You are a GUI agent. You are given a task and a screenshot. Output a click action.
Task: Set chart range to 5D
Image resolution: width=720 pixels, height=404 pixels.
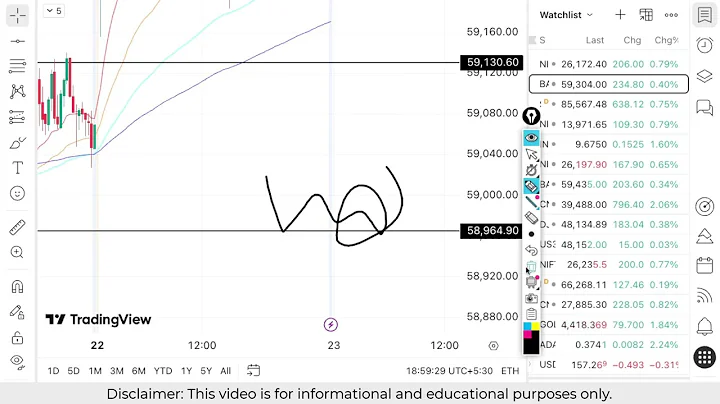[73, 371]
